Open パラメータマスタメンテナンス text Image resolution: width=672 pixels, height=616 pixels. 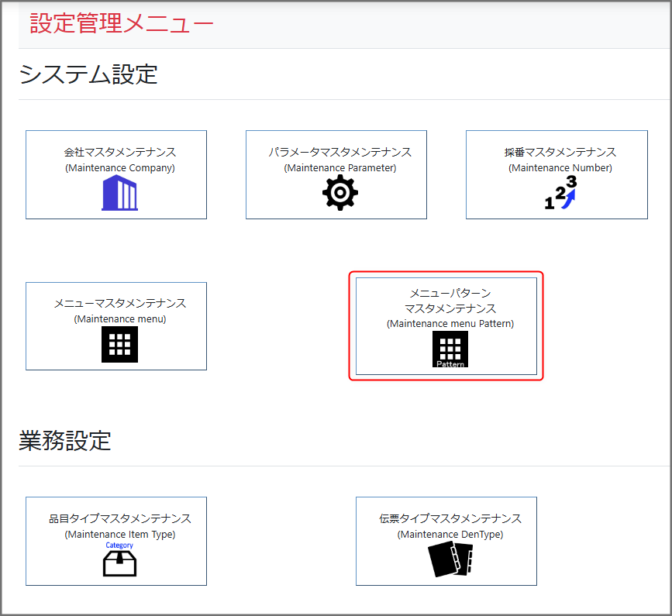point(339,153)
